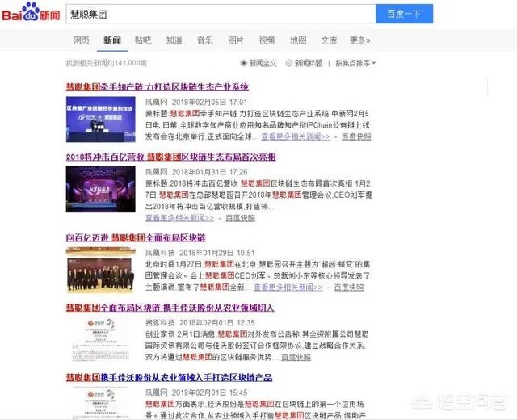Click group photo thumbnail of 向百亿迈进 result
Image resolution: width=517 pixels, height=420 pixels.
point(100,270)
